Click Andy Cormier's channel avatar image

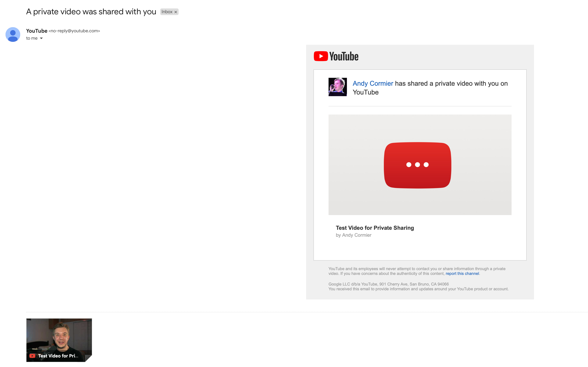[x=338, y=87]
